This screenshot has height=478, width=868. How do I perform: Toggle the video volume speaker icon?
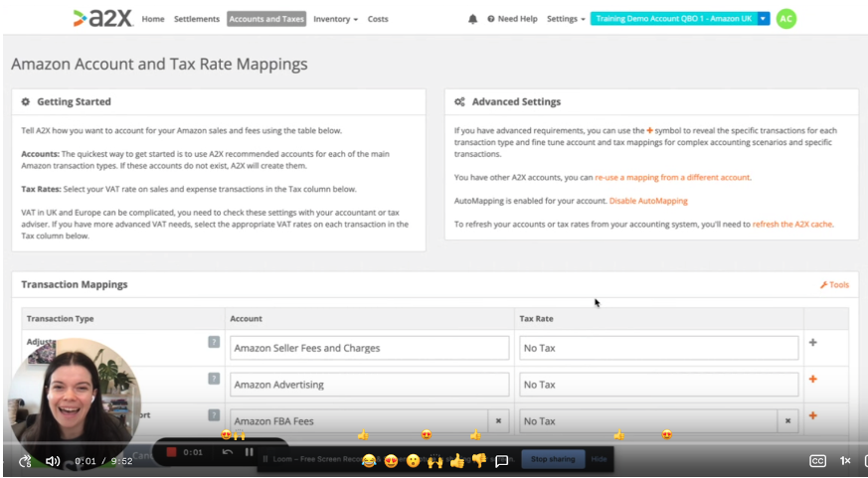(53, 461)
